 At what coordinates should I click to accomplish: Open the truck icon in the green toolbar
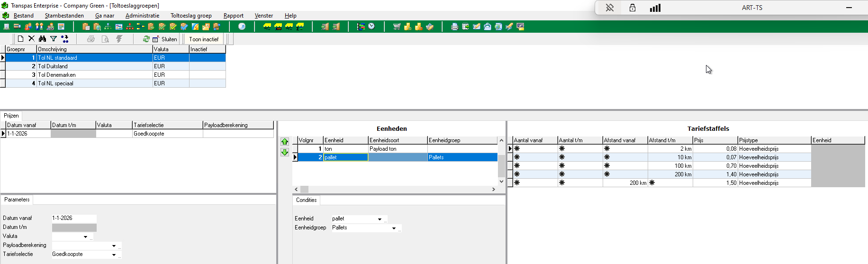click(x=17, y=27)
